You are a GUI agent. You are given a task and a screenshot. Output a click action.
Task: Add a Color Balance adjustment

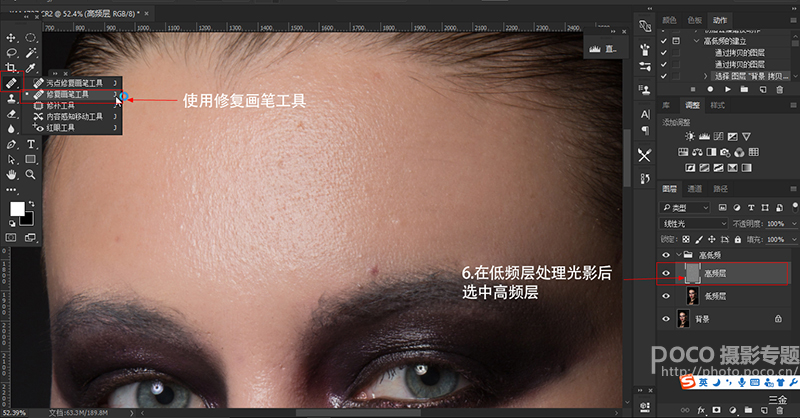pyautogui.click(x=697, y=152)
